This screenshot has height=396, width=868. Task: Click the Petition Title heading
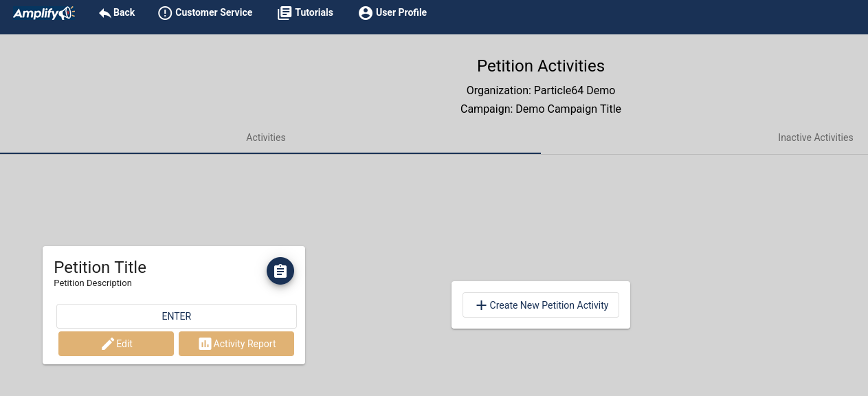pos(100,267)
